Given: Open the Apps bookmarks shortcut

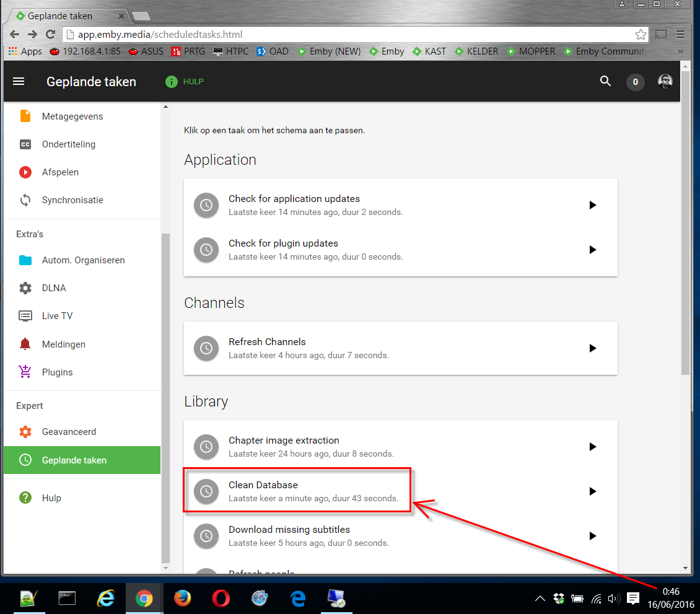Looking at the screenshot, I should coord(25,51).
